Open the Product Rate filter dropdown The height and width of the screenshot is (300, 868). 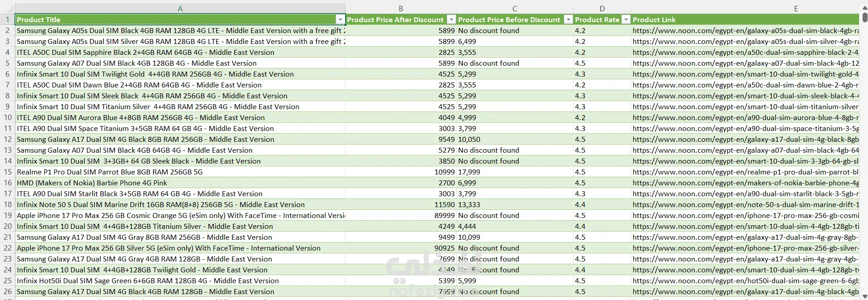[x=626, y=19]
